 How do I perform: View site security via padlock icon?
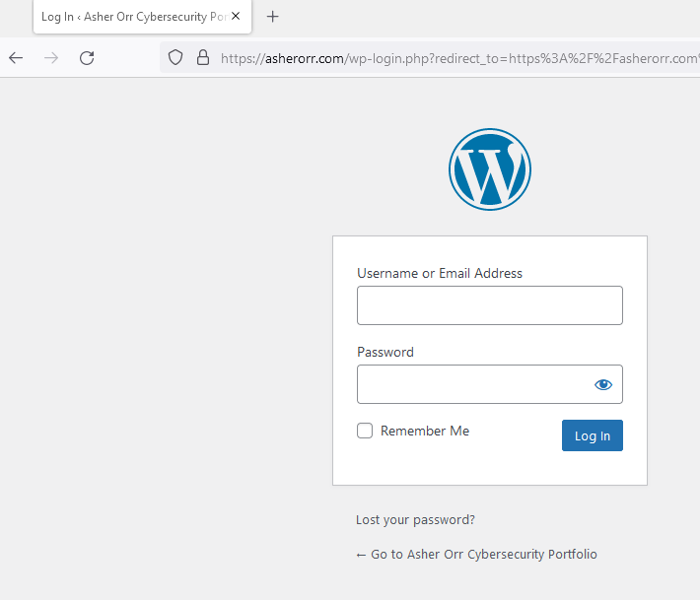(203, 57)
